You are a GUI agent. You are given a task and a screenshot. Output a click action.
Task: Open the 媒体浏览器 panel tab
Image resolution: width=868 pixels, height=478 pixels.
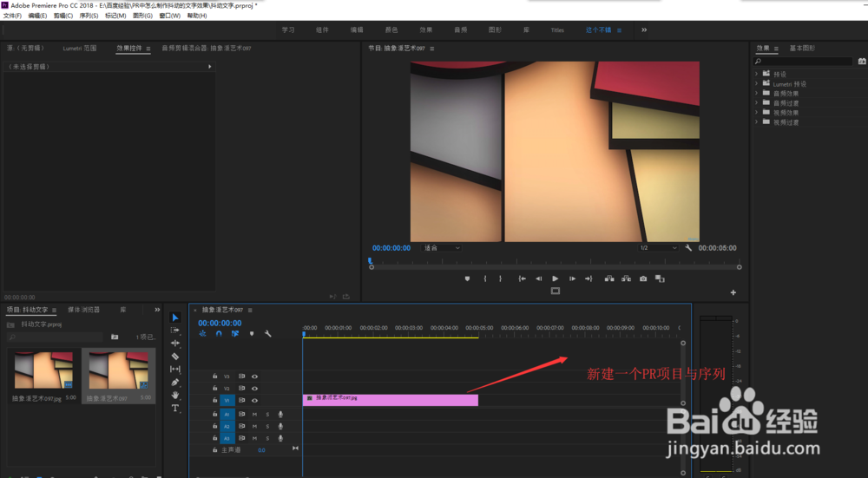[83, 310]
